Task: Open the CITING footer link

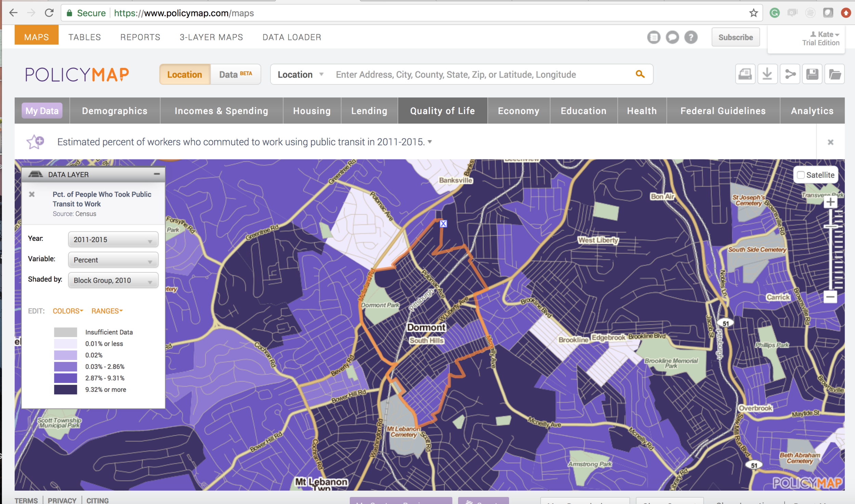Action: coord(97,500)
